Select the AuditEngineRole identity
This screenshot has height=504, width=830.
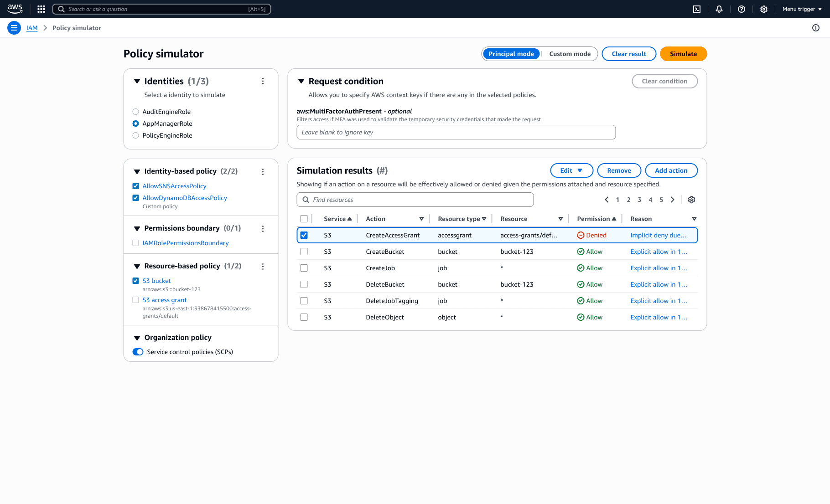pyautogui.click(x=135, y=112)
